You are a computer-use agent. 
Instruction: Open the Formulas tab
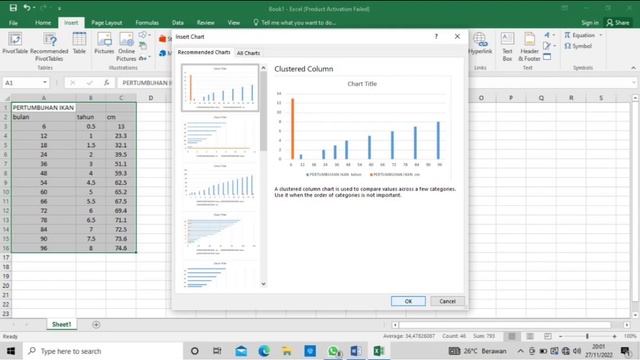point(147,23)
